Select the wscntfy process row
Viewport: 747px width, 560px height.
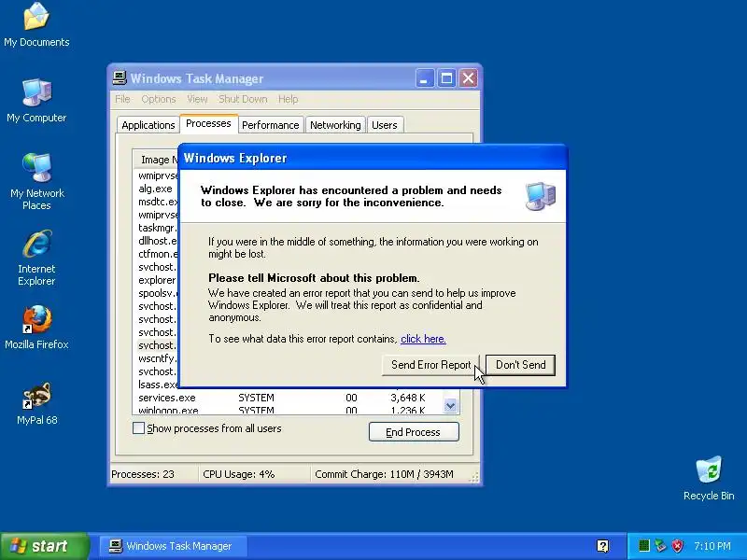tap(156, 358)
